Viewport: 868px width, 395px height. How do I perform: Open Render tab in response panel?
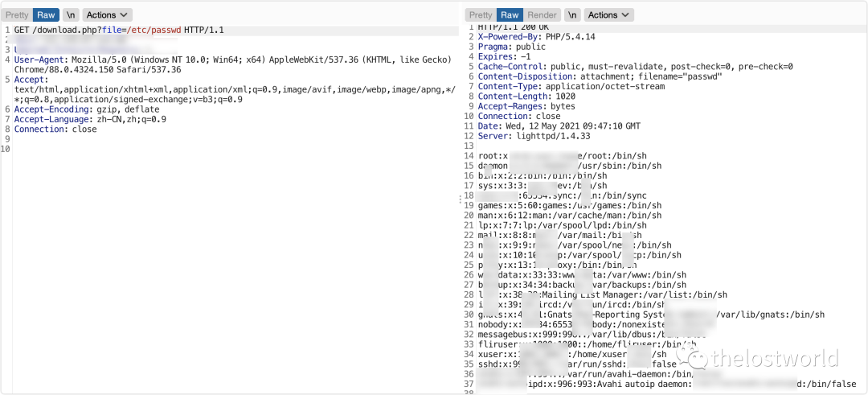point(542,15)
